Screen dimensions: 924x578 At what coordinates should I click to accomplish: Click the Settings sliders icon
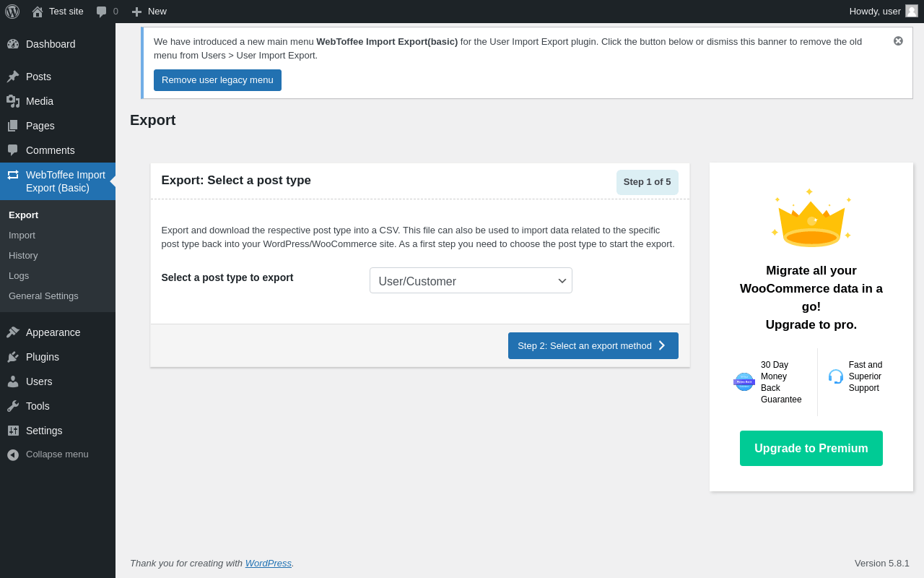[13, 431]
